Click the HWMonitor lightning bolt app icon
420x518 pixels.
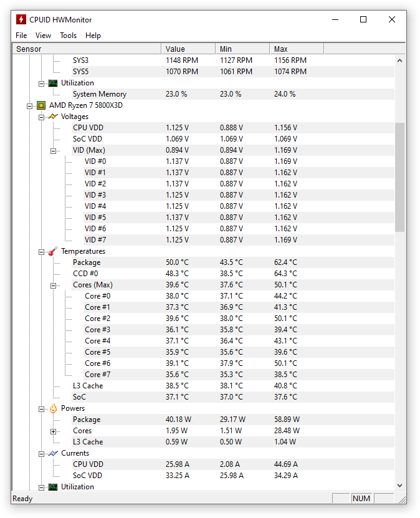click(21, 19)
